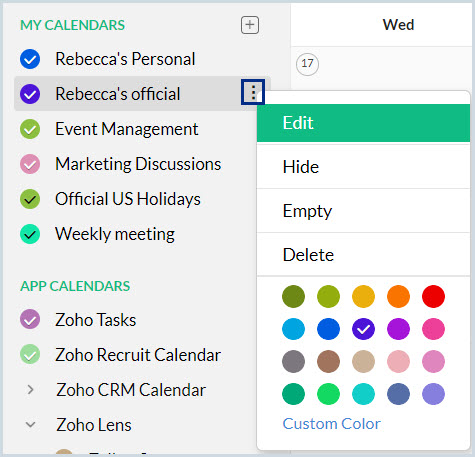
Task: Toggle the Official US Holidays calendar
Action: 30,199
